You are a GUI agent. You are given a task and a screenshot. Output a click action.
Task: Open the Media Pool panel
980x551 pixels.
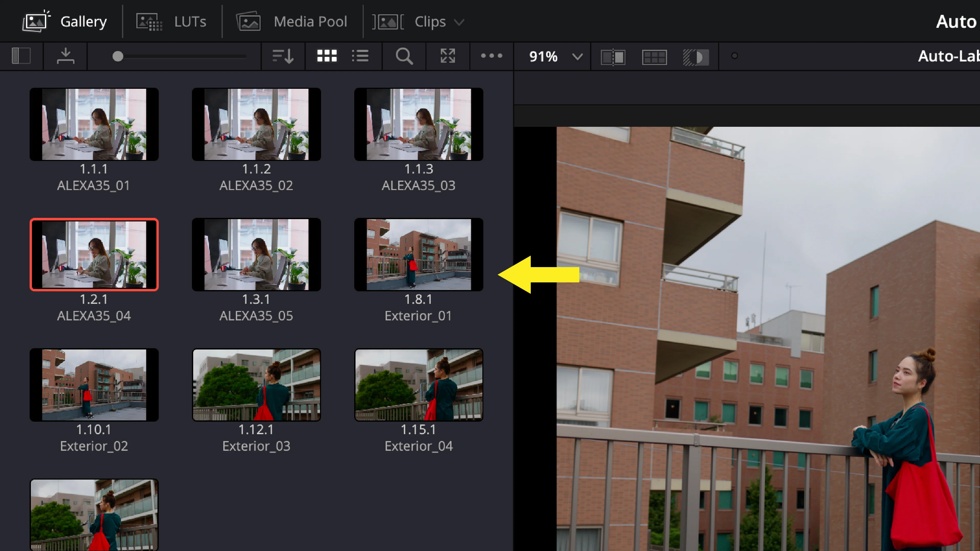click(x=292, y=21)
